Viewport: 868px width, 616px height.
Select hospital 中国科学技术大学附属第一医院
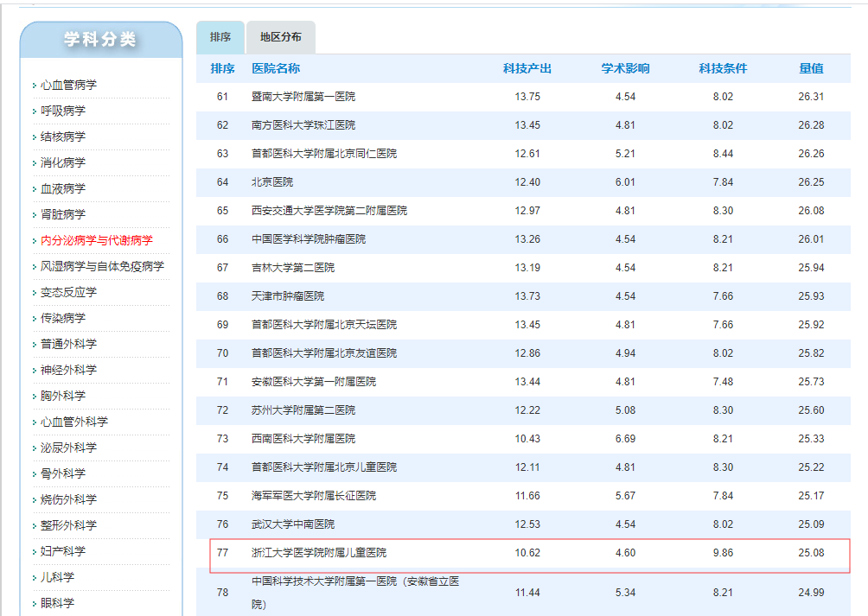pos(355,592)
